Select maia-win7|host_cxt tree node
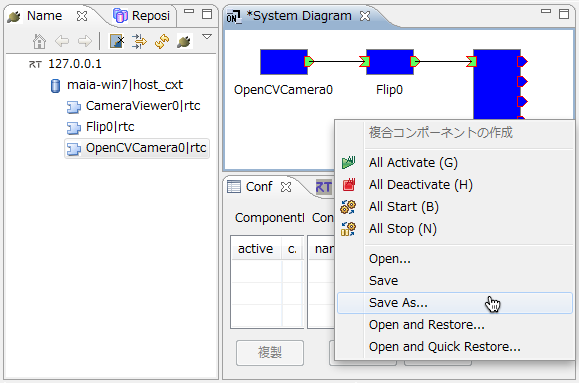The width and height of the screenshot is (579, 383). (x=125, y=85)
